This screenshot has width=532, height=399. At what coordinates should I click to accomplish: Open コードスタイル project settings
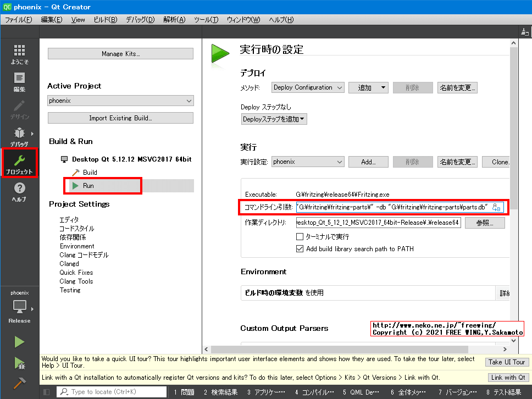coord(77,228)
